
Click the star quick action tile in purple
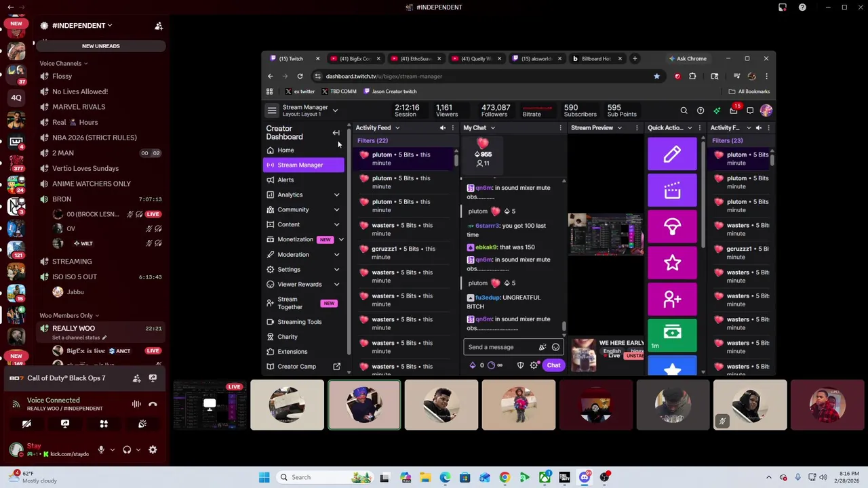click(672, 263)
